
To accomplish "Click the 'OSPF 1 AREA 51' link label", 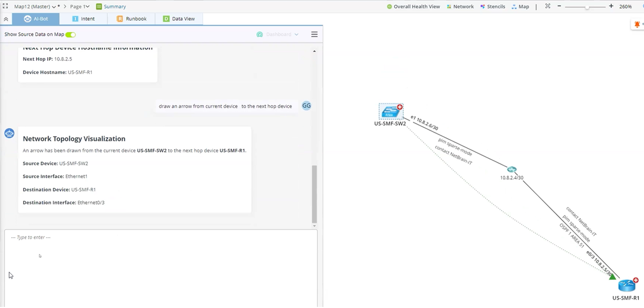I will tap(571, 235).
